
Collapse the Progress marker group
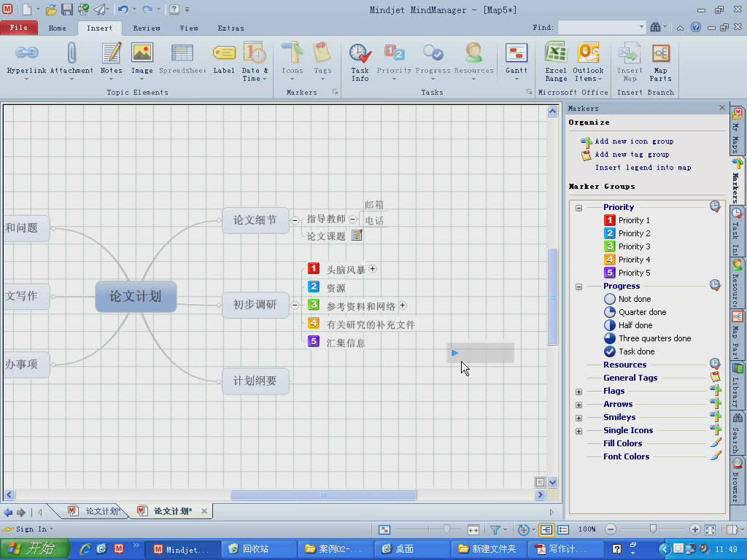[x=578, y=287]
